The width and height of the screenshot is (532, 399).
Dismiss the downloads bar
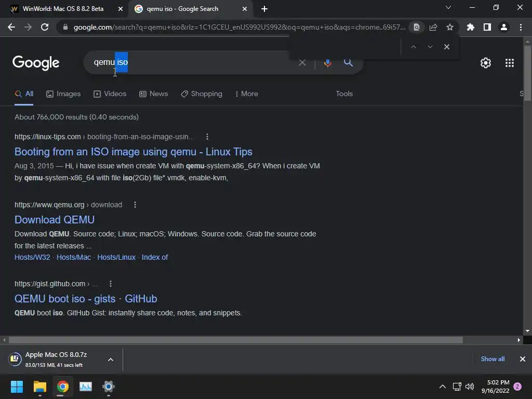point(523,359)
